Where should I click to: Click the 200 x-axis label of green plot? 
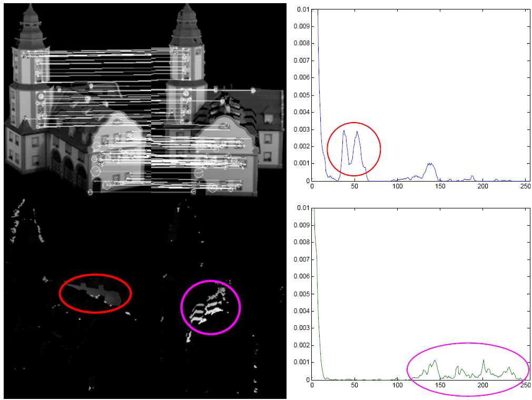coord(482,385)
